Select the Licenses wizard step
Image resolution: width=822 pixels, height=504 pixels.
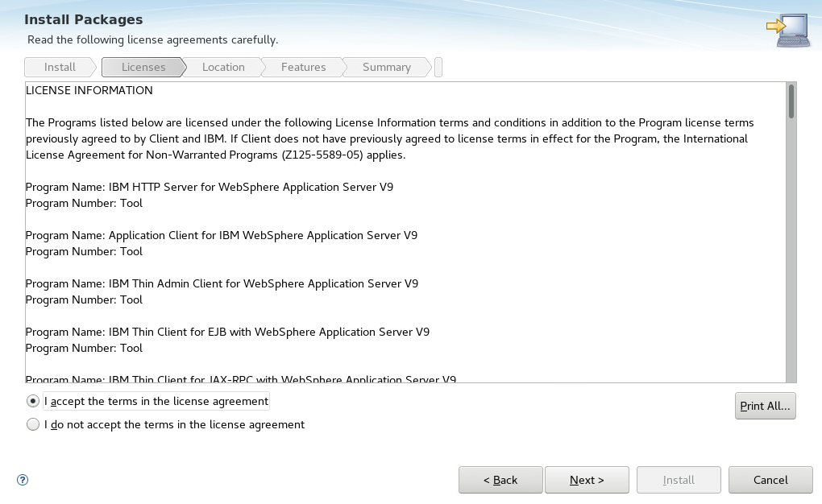tap(143, 67)
